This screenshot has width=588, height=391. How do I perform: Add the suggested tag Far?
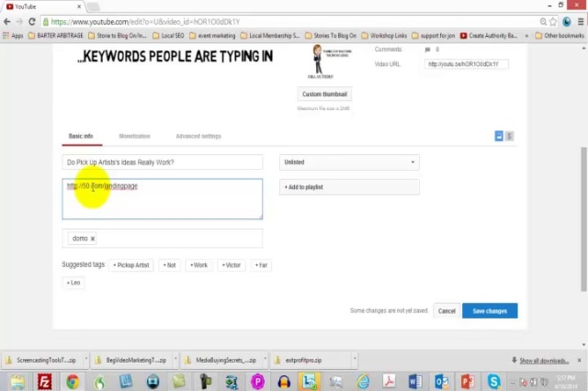261,265
